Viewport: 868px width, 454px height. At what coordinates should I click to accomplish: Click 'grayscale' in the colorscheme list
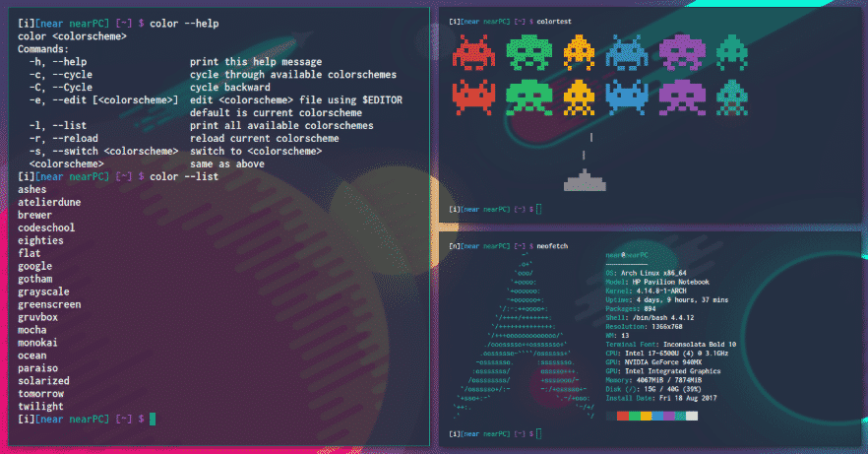click(x=43, y=292)
